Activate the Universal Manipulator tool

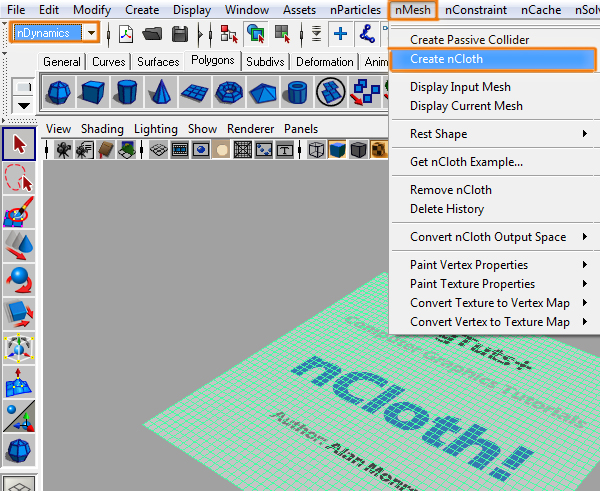point(19,348)
